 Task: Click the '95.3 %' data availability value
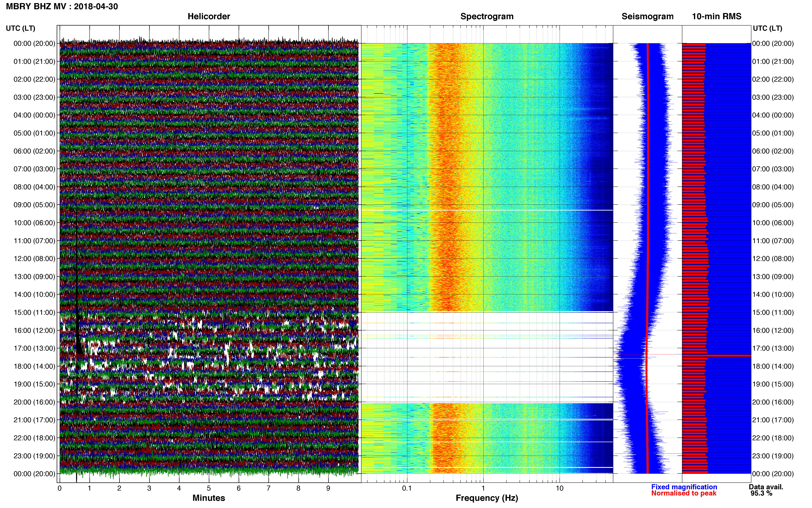(762, 493)
